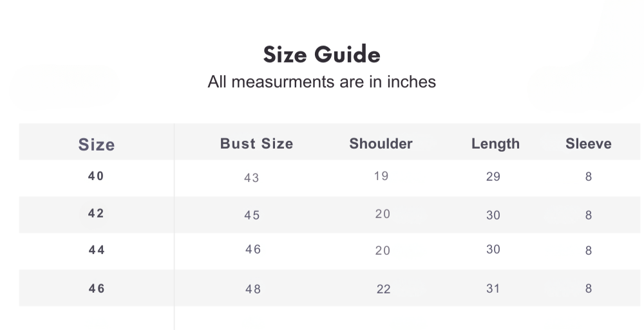
Task: Click bust size value 43
Action: [252, 178]
